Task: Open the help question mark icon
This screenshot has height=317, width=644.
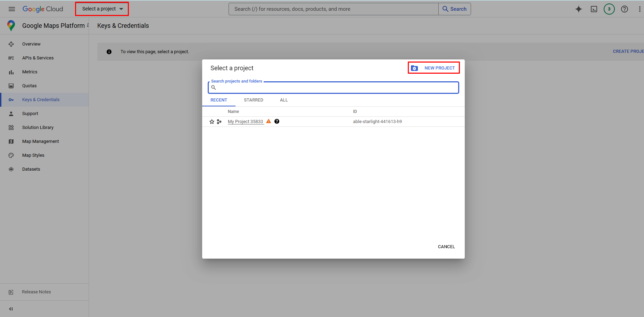Action: (x=624, y=9)
